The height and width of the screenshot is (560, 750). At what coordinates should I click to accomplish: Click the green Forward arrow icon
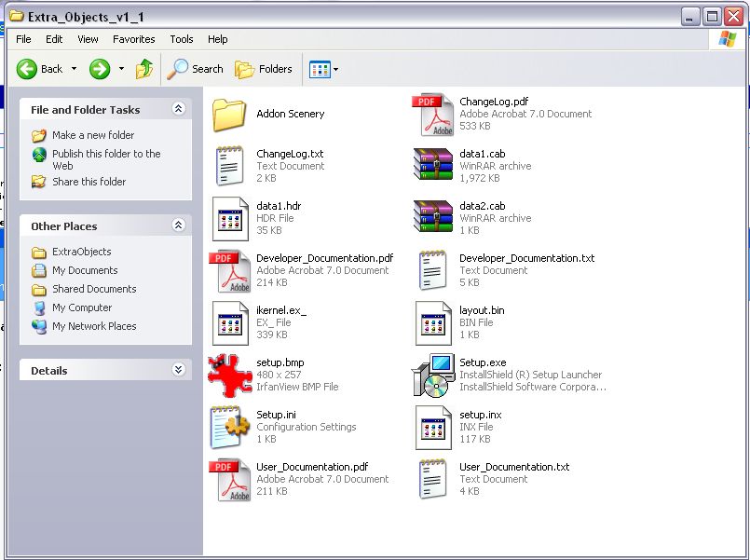point(100,69)
